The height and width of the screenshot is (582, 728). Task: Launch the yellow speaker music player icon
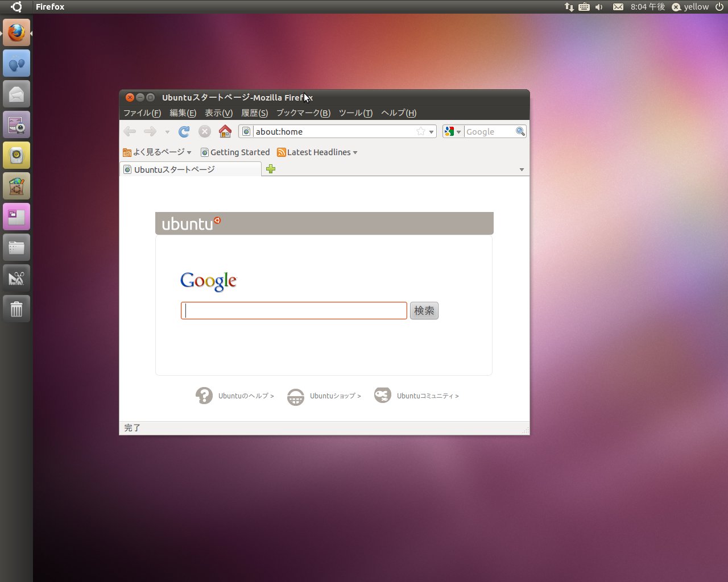16,155
